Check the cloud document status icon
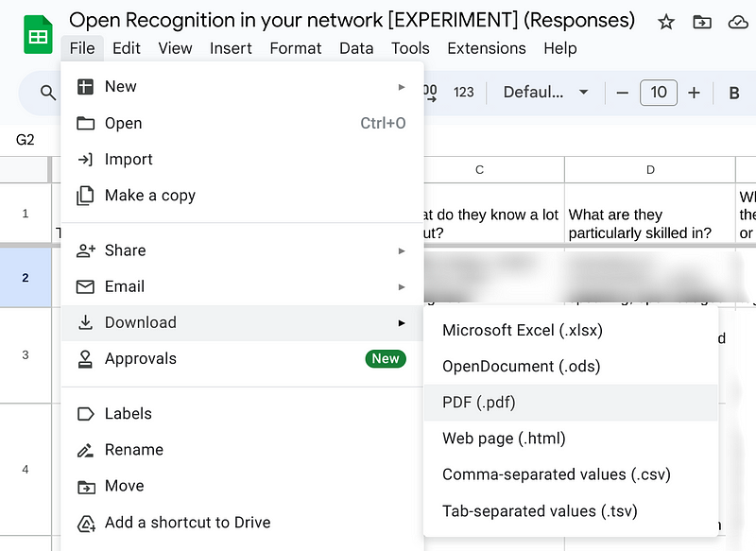The image size is (756, 551). coord(738,21)
